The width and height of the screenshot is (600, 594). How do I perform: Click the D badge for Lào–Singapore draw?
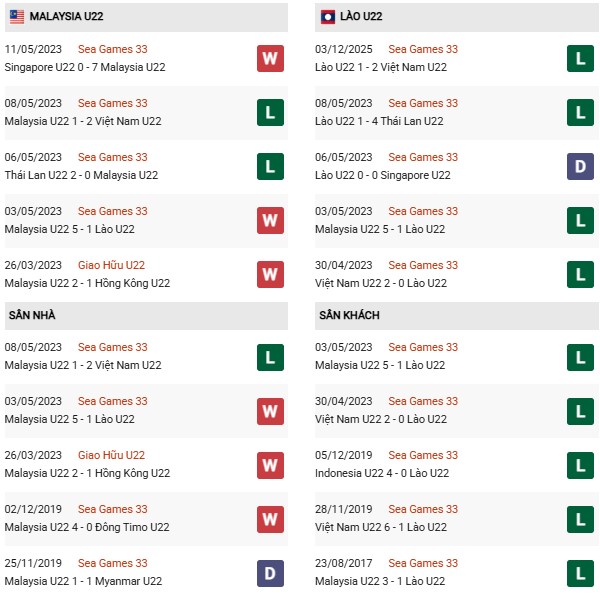pos(580,166)
